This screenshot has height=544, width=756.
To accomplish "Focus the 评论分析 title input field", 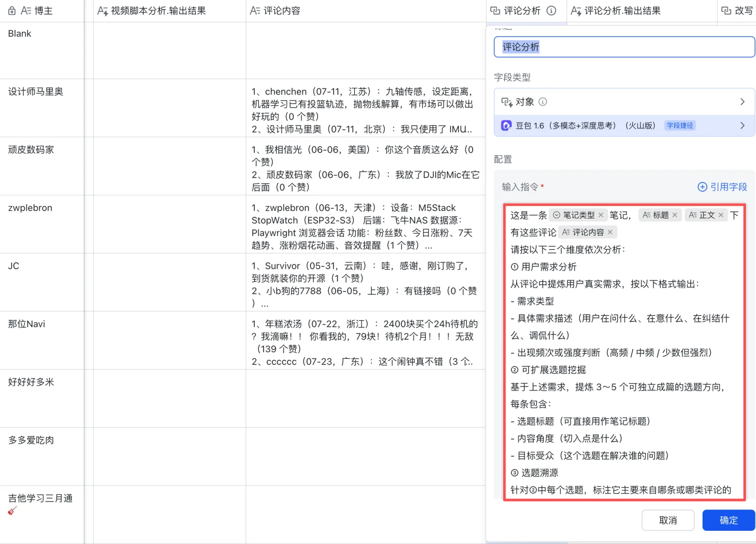I will click(624, 47).
